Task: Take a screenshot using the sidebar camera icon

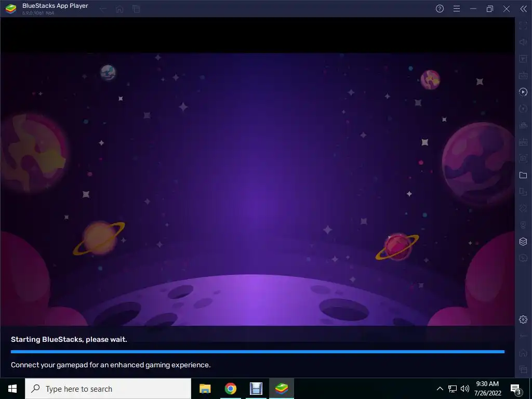Action: 523,158
